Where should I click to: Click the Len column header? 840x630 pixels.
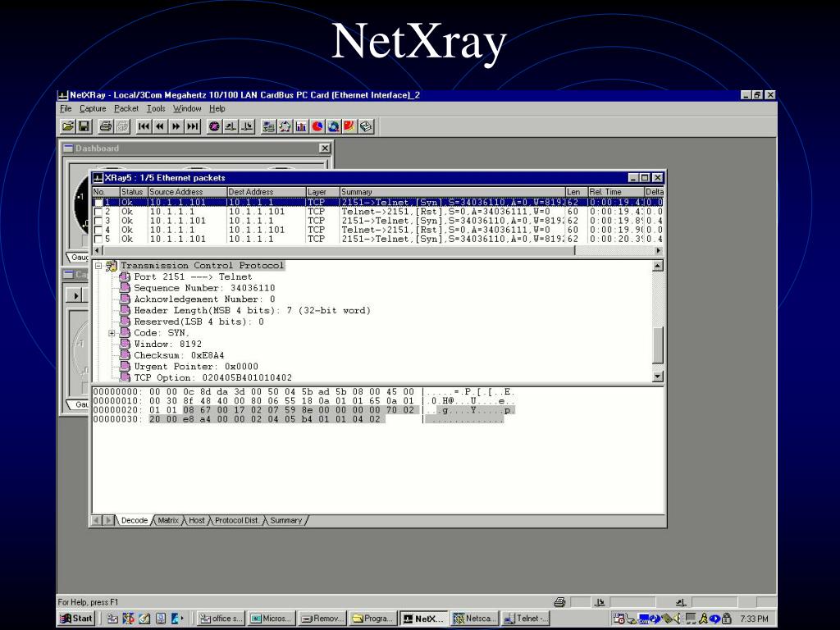[x=577, y=192]
